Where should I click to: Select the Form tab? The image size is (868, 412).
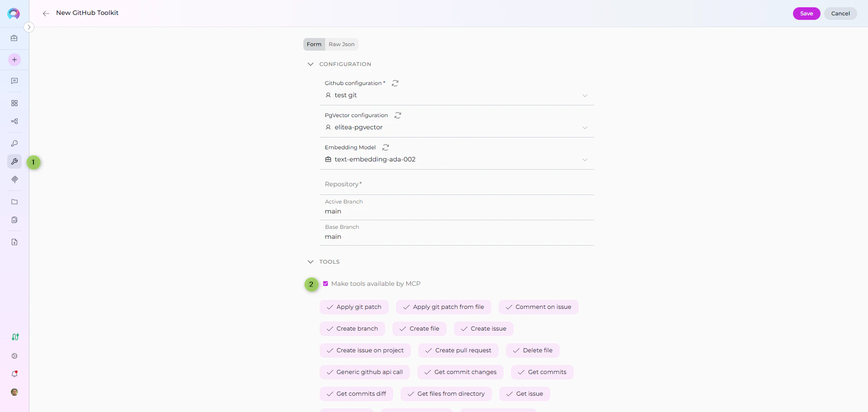314,44
